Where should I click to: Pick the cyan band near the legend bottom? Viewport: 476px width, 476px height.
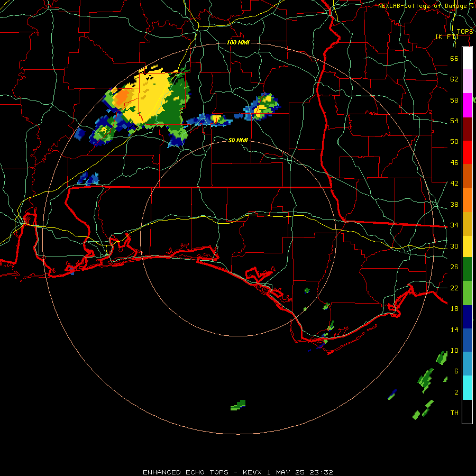pos(467,388)
